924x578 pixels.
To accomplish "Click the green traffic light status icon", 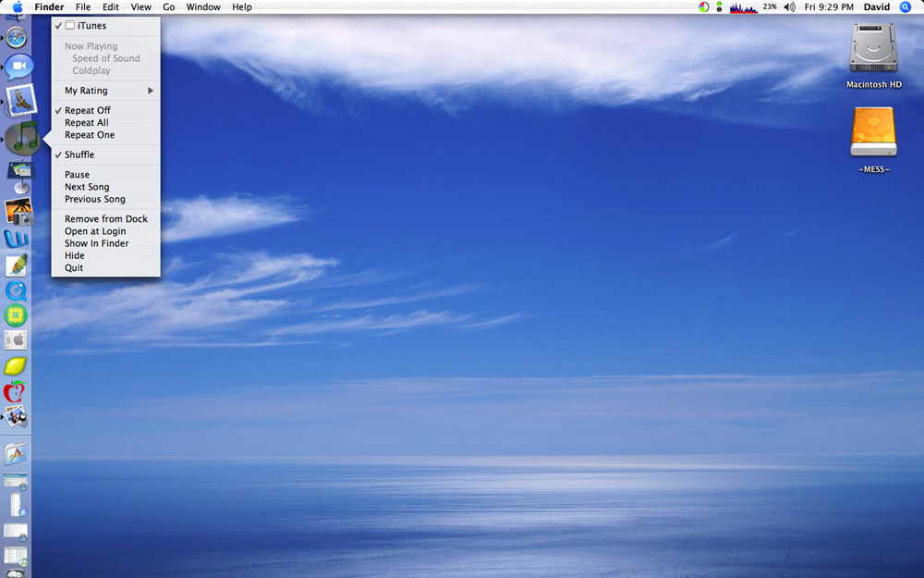I will [719, 7].
